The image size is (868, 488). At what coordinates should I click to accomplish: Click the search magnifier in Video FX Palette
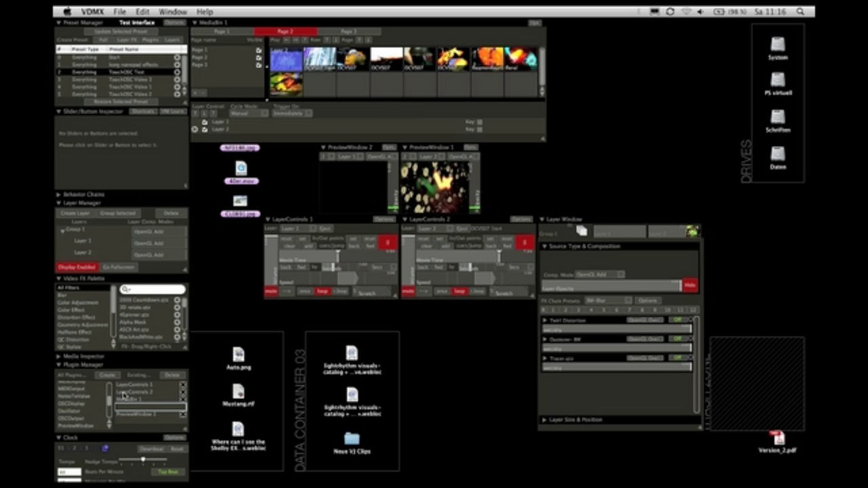point(125,289)
